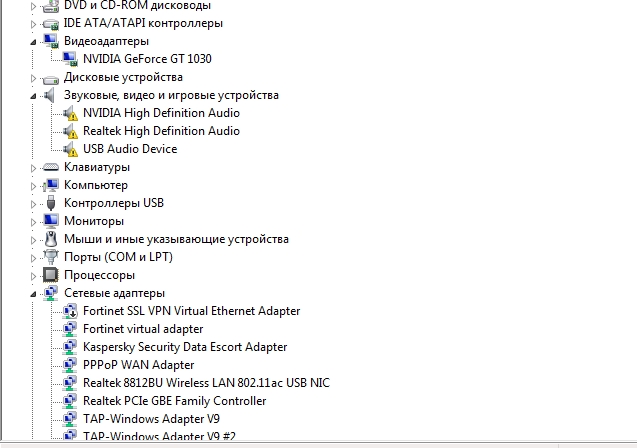Click the Клавиатуры keyboard icon
637x448 pixels.
point(51,167)
